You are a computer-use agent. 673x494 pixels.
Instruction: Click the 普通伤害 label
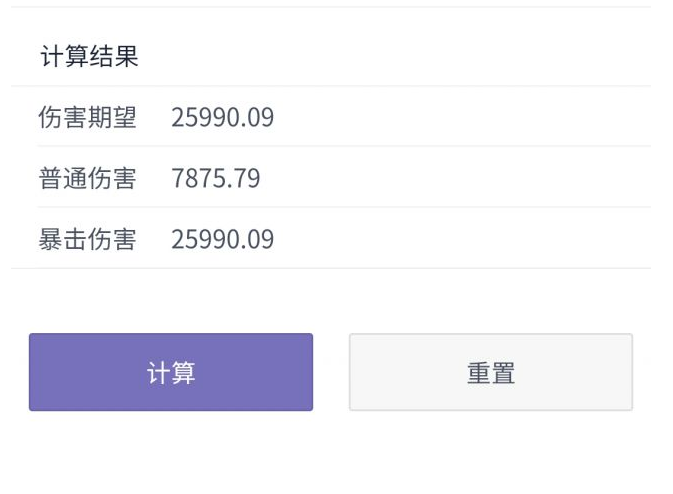87,179
